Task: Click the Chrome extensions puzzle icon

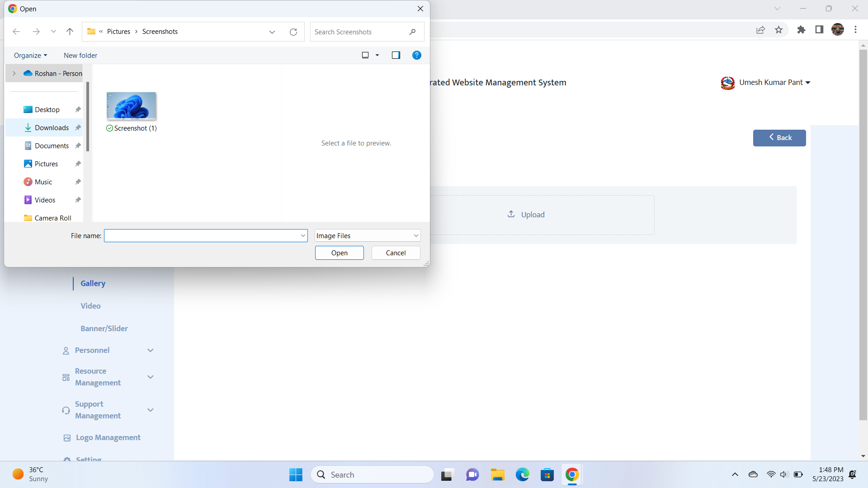Action: (801, 30)
